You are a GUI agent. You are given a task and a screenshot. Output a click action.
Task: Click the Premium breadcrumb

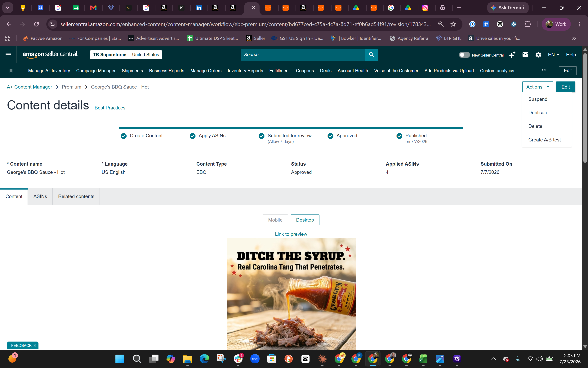click(71, 87)
